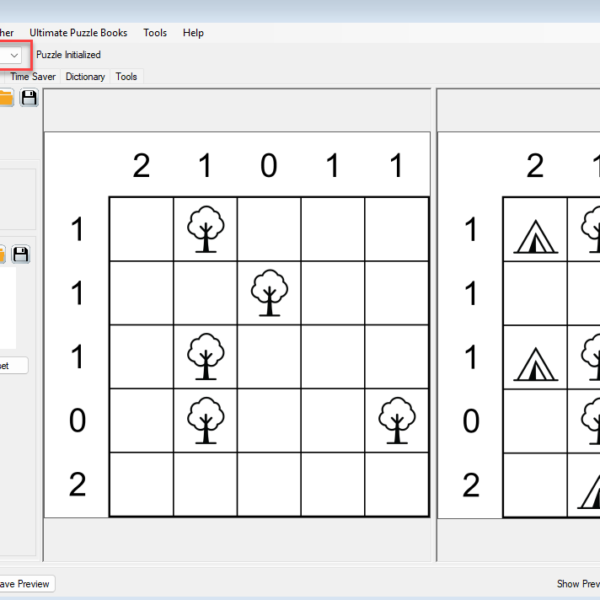Open the red-highlighted dropdown arrow

15,55
